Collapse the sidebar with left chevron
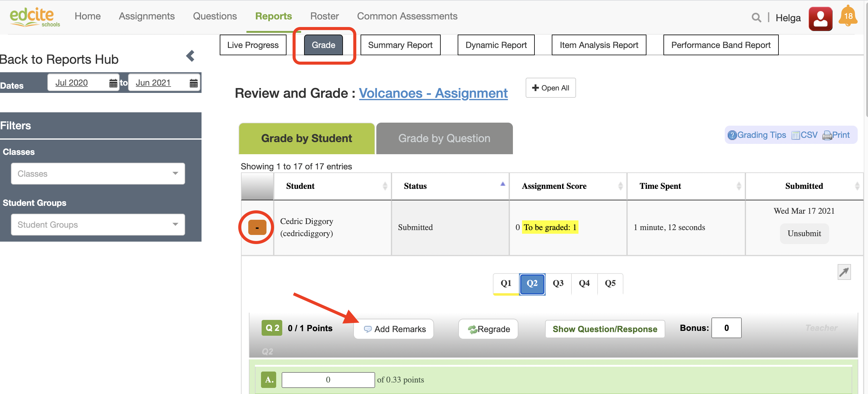This screenshot has height=394, width=868. 190,56
